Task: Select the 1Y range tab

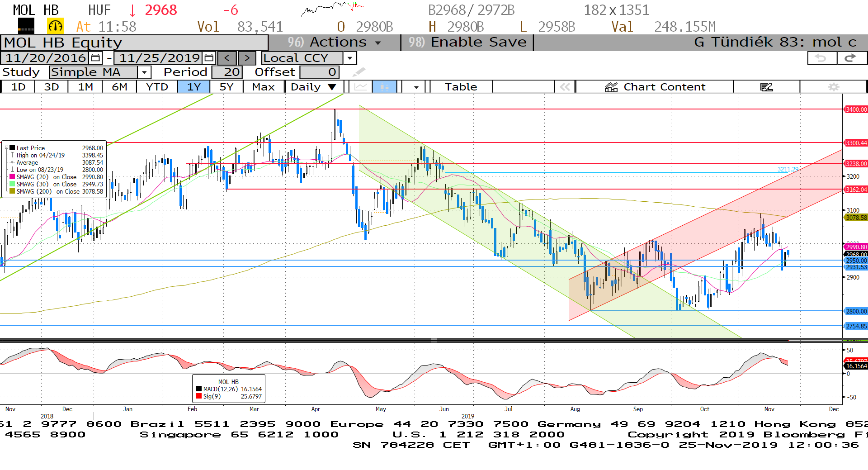Action: click(193, 87)
